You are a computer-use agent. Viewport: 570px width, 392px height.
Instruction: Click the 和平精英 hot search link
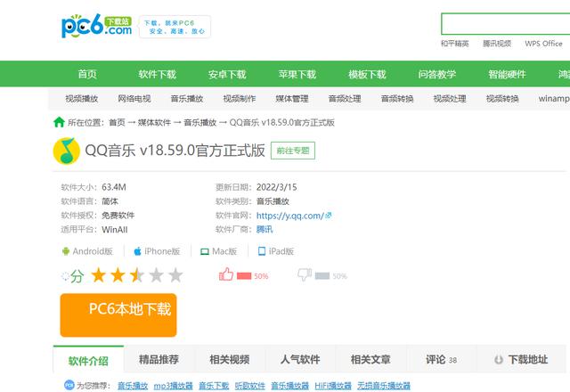pyautogui.click(x=455, y=44)
